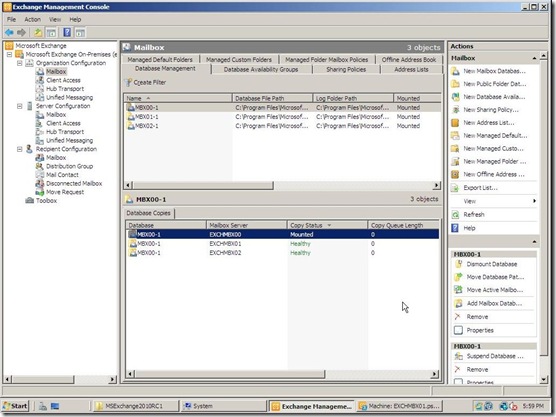Click the New Address List icon

pyautogui.click(x=455, y=123)
